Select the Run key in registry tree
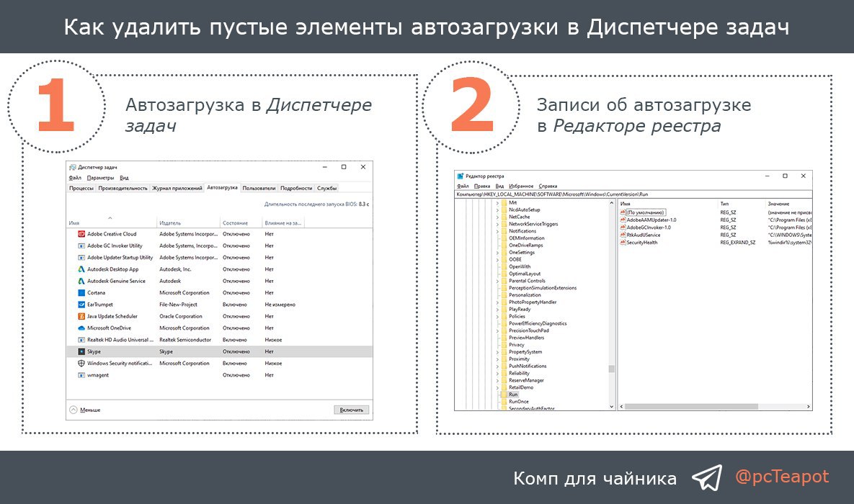The width and height of the screenshot is (854, 504). coord(513,395)
